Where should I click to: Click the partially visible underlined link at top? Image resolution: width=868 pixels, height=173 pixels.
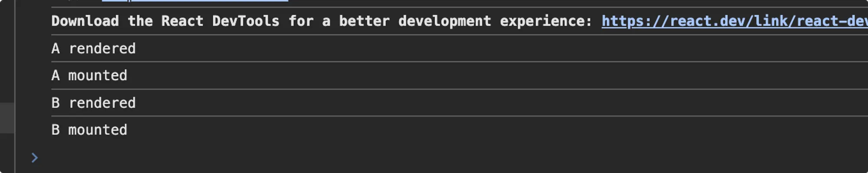195,1
